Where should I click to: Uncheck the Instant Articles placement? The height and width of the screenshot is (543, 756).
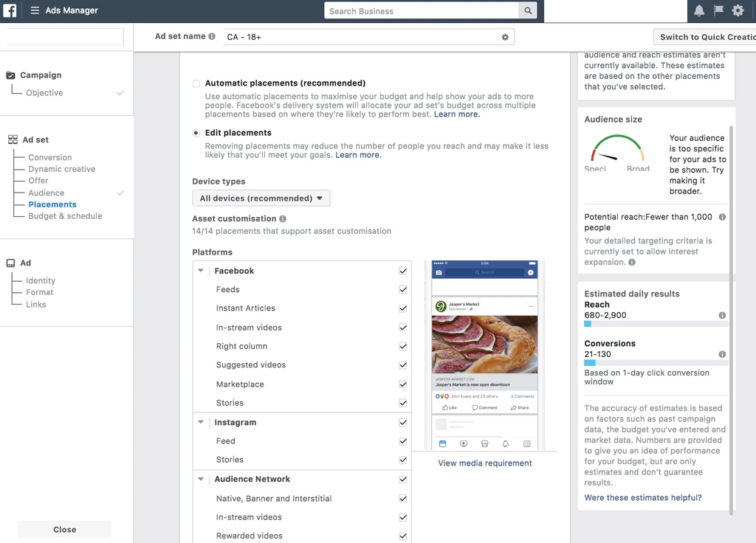403,308
